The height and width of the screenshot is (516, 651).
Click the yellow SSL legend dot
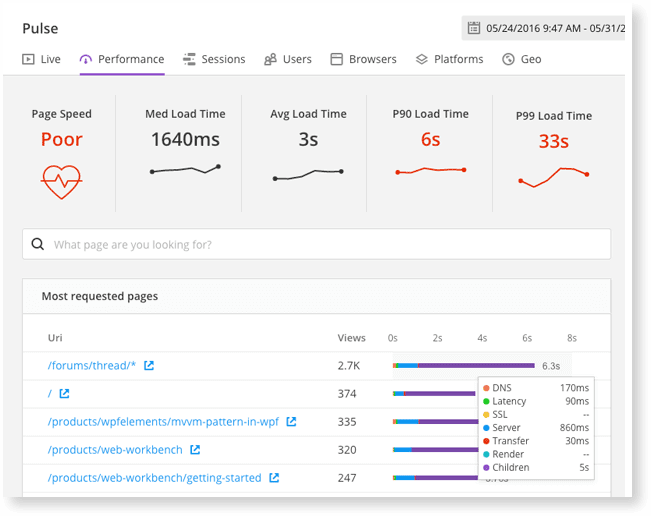[486, 415]
